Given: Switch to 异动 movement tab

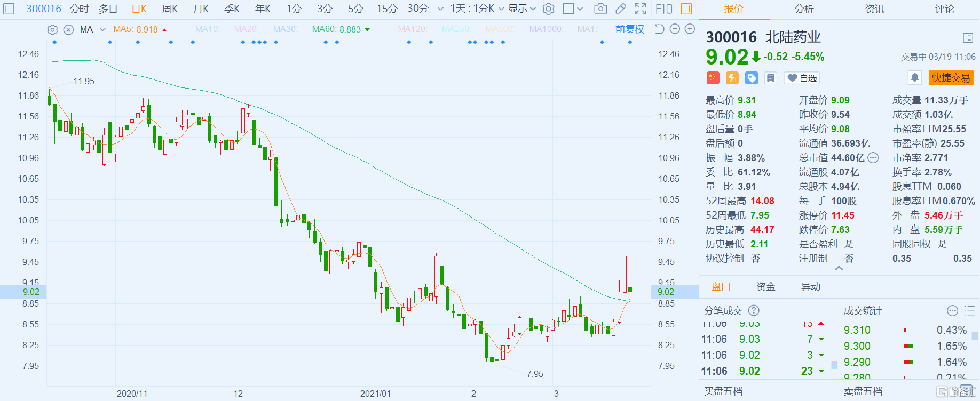Looking at the screenshot, I should pos(811,287).
